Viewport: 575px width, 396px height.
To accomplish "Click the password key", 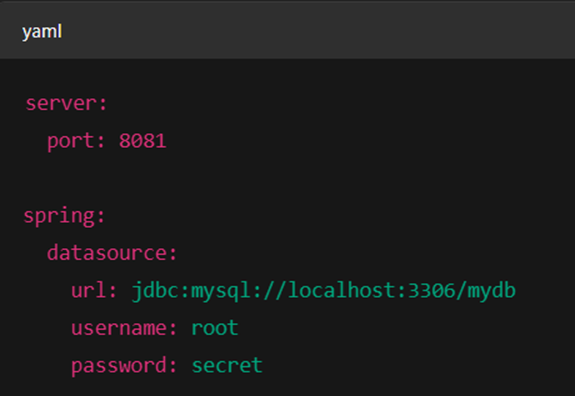I will (x=119, y=366).
